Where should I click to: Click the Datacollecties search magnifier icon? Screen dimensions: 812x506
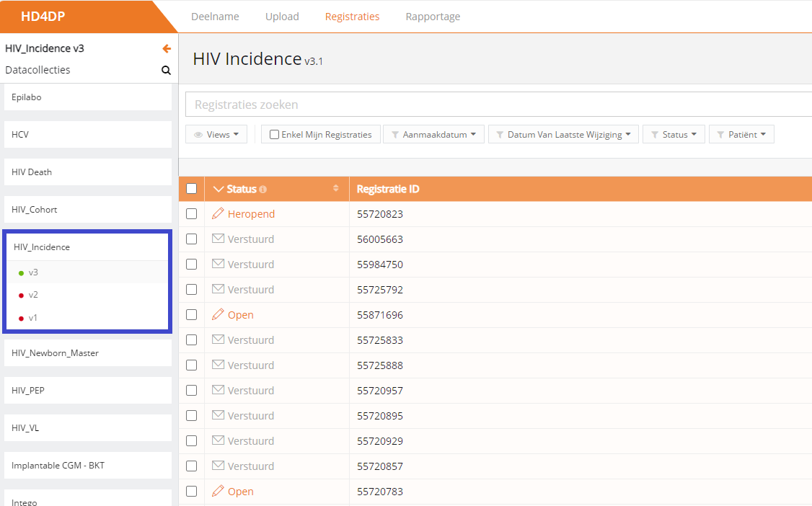pos(166,71)
